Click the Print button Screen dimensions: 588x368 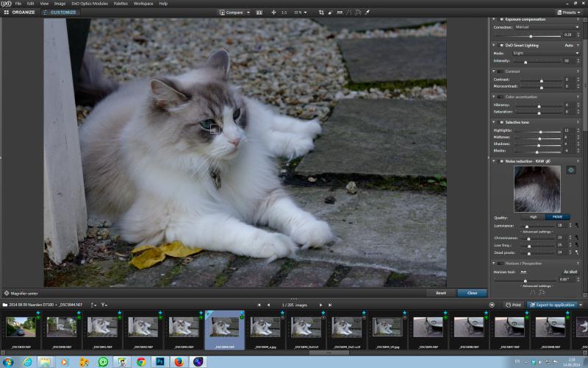[513, 305]
